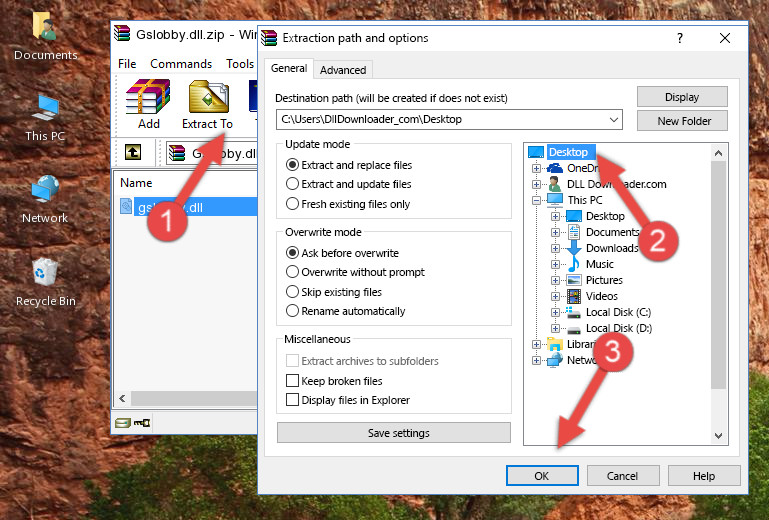The height and width of the screenshot is (520, 769).
Task: Open the Destination path dropdown arrow
Action: click(614, 120)
